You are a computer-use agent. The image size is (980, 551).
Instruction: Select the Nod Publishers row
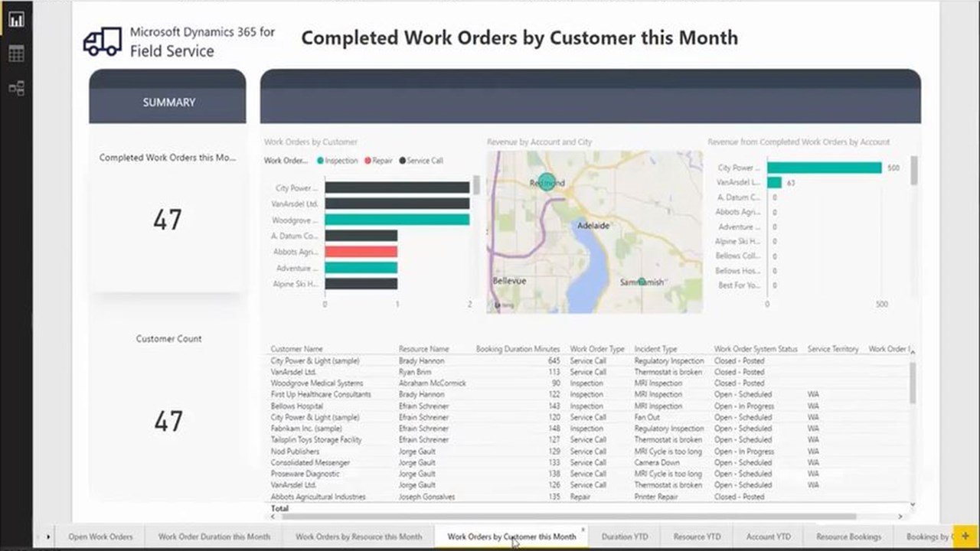[590, 452]
